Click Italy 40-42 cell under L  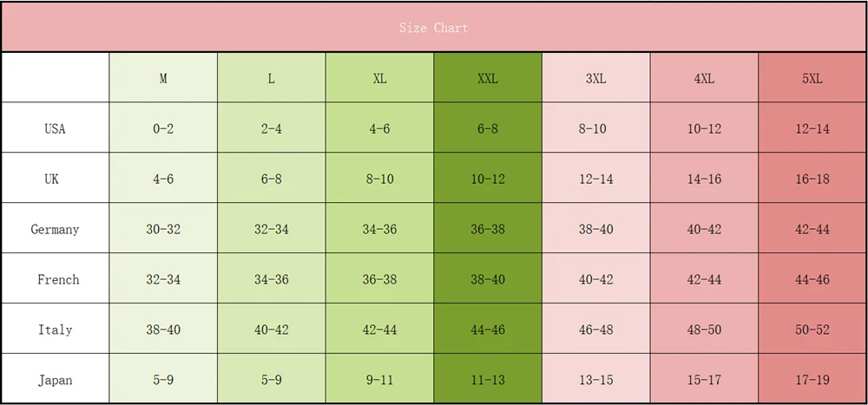(271, 330)
